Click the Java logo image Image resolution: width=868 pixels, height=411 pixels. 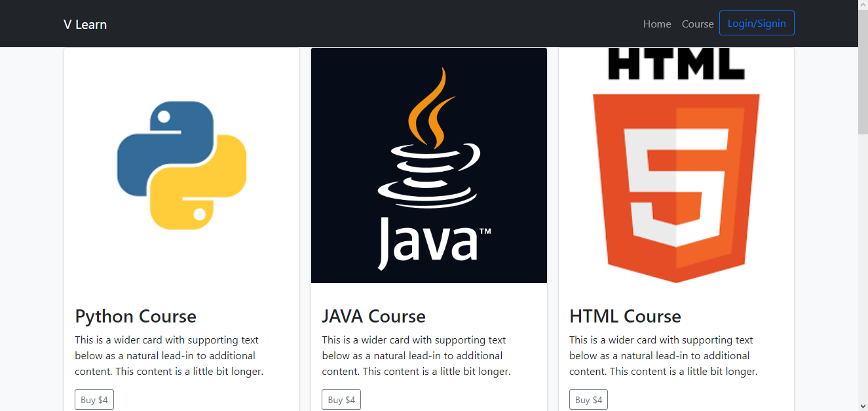[429, 165]
